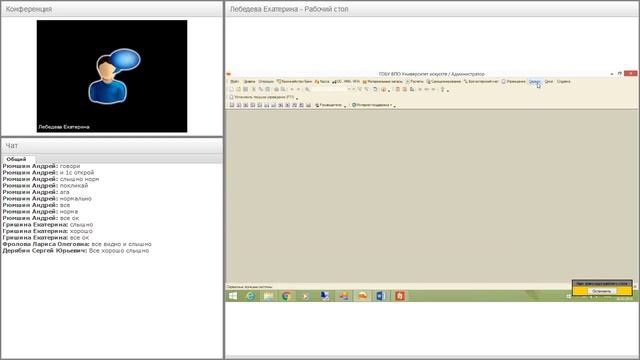
Task: Open the highlighted Сервис menu
Action: (535, 82)
